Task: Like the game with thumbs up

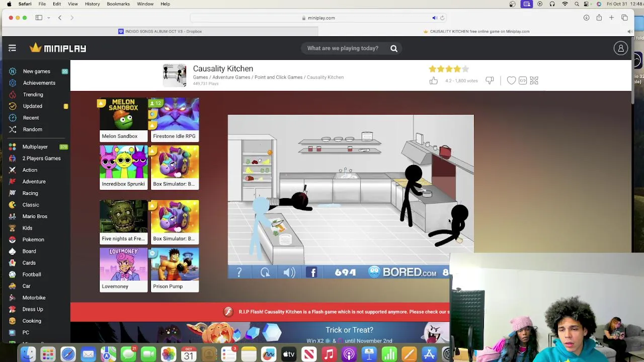Action: tap(433, 80)
